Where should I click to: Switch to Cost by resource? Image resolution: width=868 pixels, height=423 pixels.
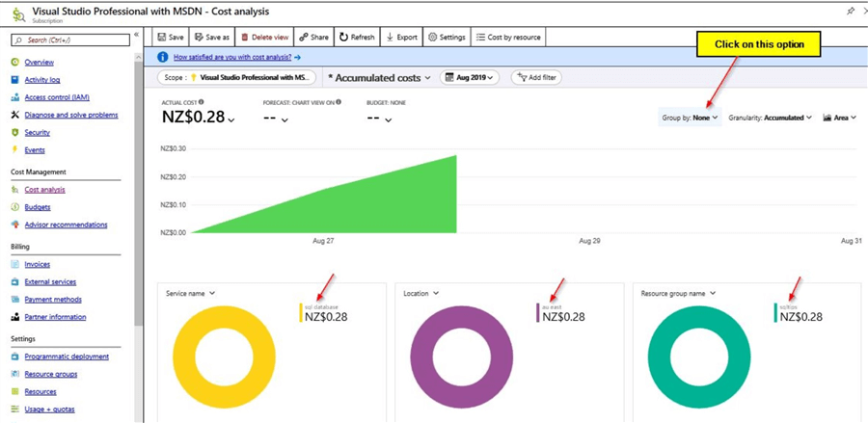pos(508,37)
